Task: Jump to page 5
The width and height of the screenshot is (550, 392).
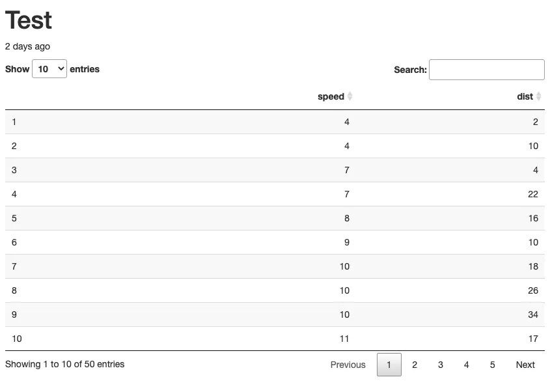Action: [492, 365]
